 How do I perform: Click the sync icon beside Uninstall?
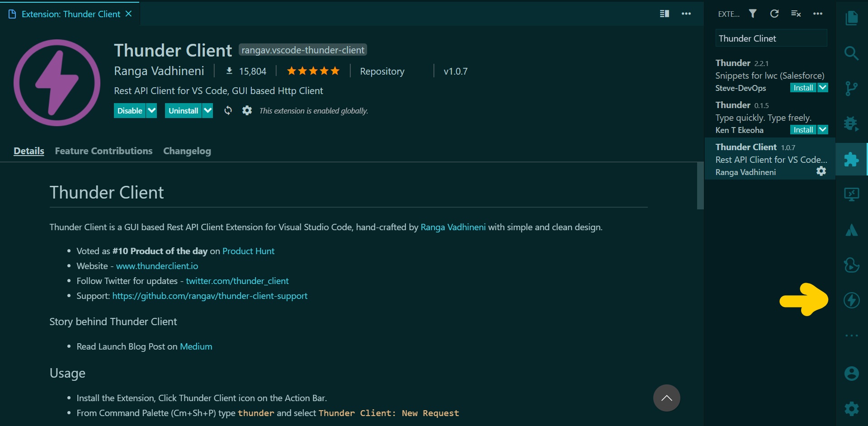pyautogui.click(x=228, y=111)
